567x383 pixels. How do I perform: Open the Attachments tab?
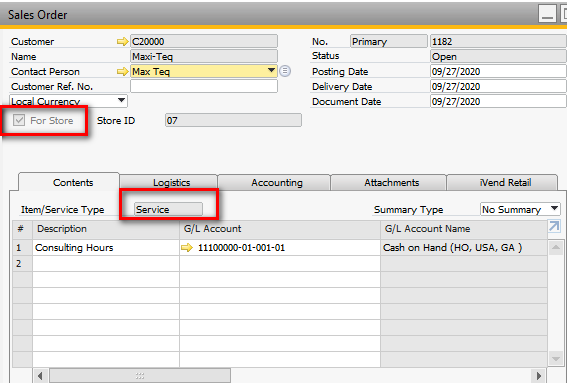pyautogui.click(x=389, y=183)
